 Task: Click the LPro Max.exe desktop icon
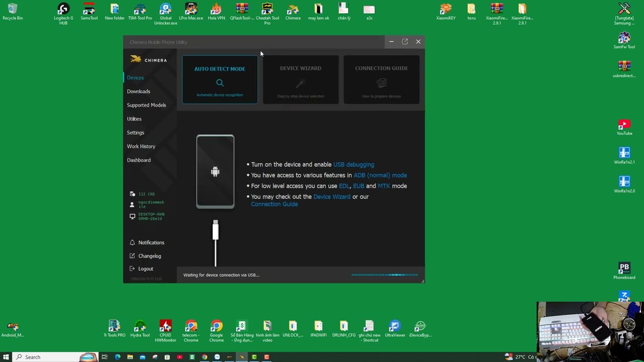(191, 12)
